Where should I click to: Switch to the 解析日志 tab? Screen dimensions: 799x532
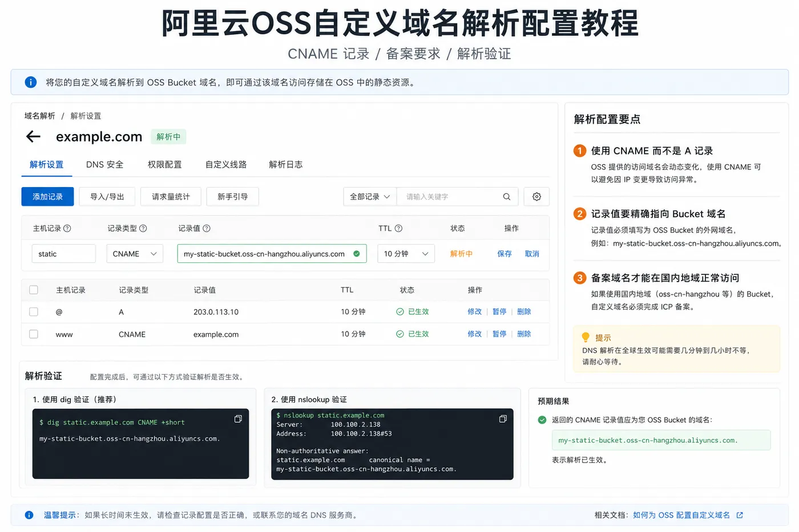pyautogui.click(x=285, y=165)
